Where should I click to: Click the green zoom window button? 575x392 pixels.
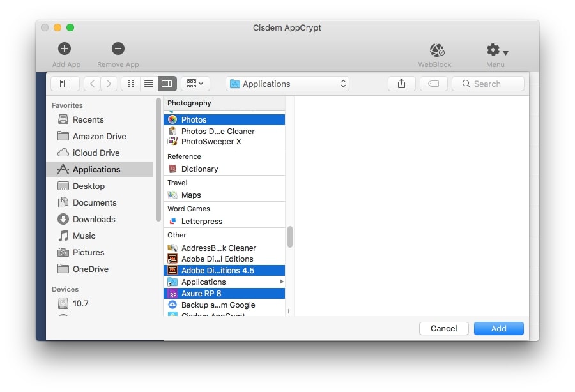[70, 27]
